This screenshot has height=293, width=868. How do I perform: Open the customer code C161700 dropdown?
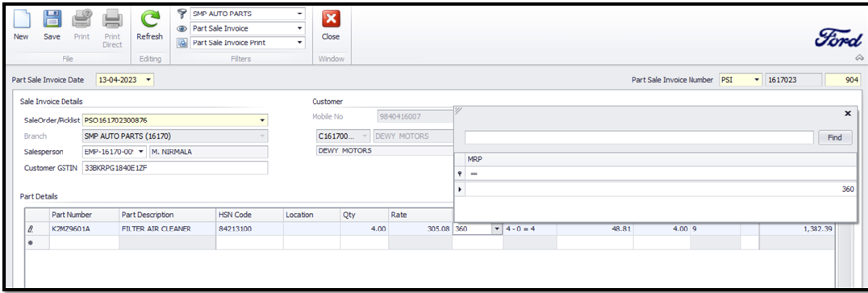365,136
